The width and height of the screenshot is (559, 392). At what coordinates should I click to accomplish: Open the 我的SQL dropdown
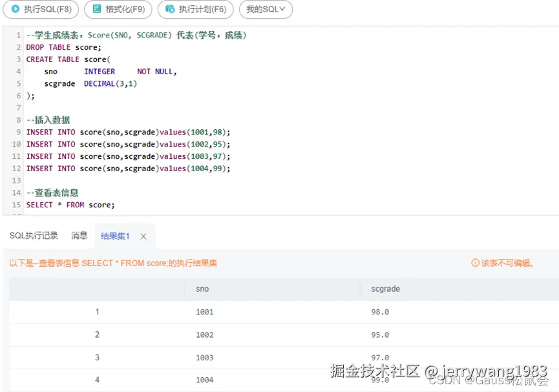coord(266,9)
